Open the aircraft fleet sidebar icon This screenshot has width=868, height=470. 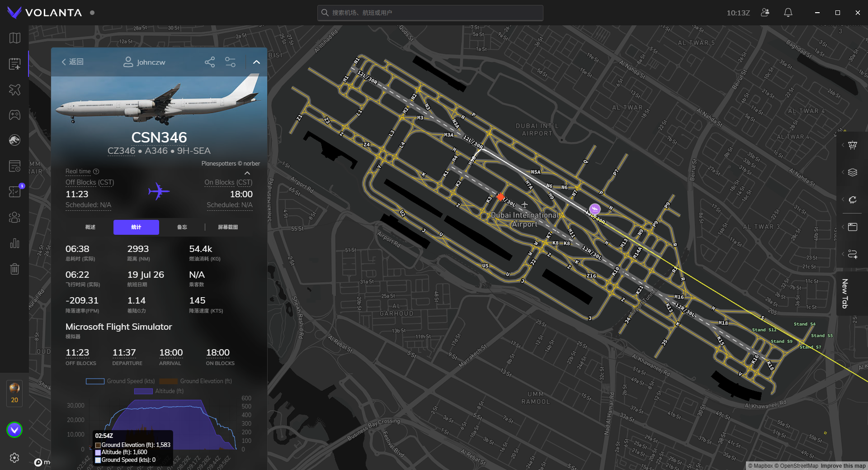coord(14,90)
